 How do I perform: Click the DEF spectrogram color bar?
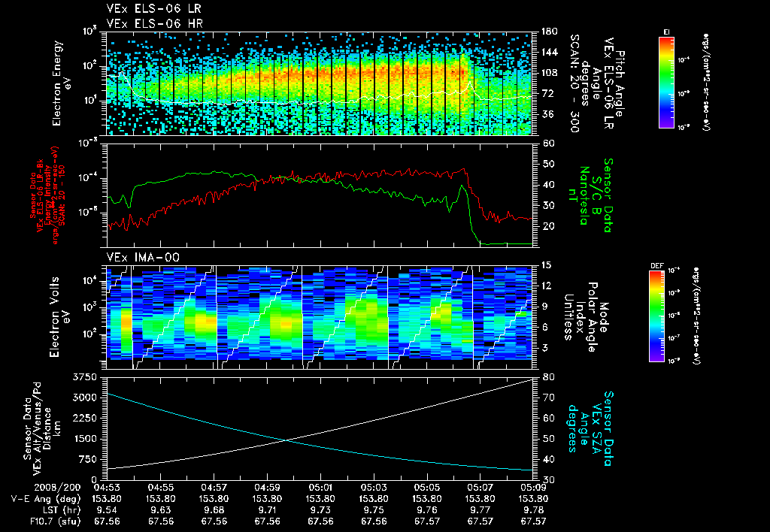click(x=656, y=316)
